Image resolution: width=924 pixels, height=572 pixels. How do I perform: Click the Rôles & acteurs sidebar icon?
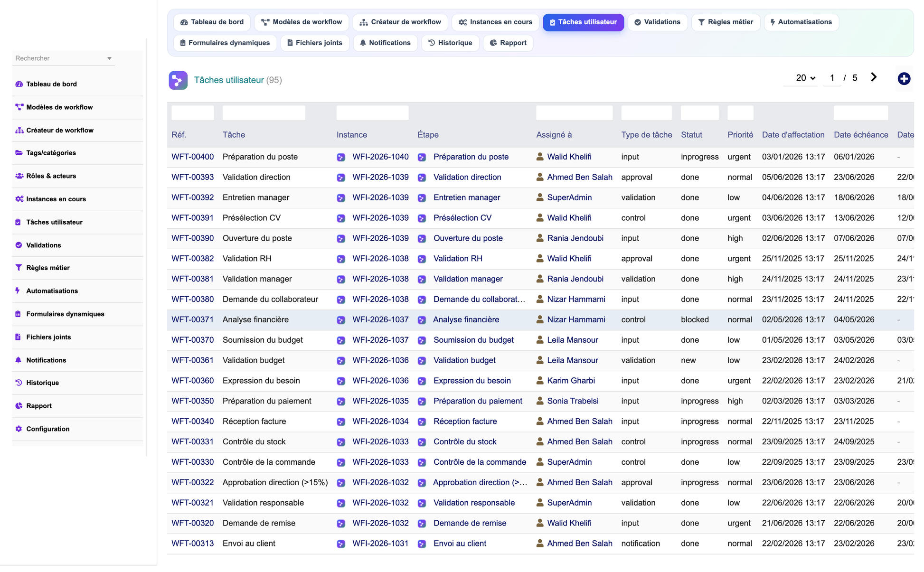pos(19,176)
